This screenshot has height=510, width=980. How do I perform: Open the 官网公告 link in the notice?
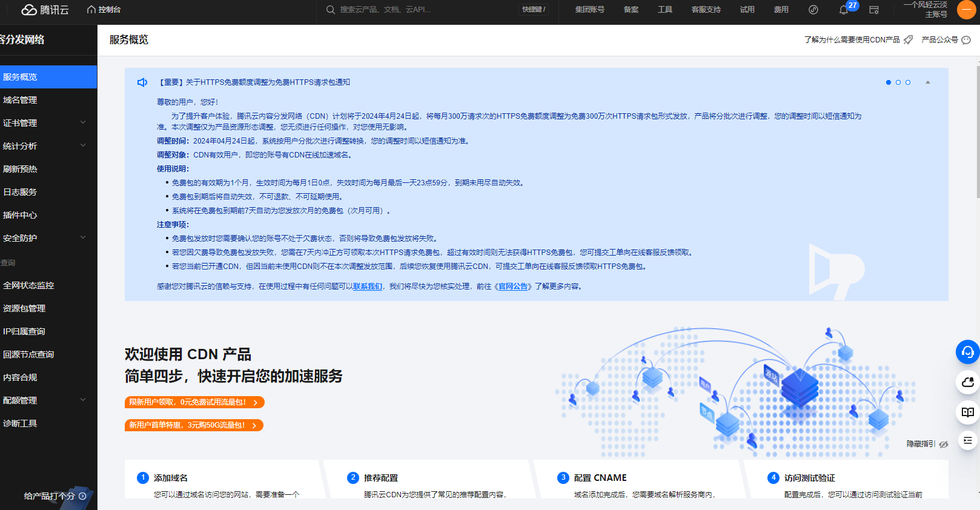pyautogui.click(x=513, y=286)
